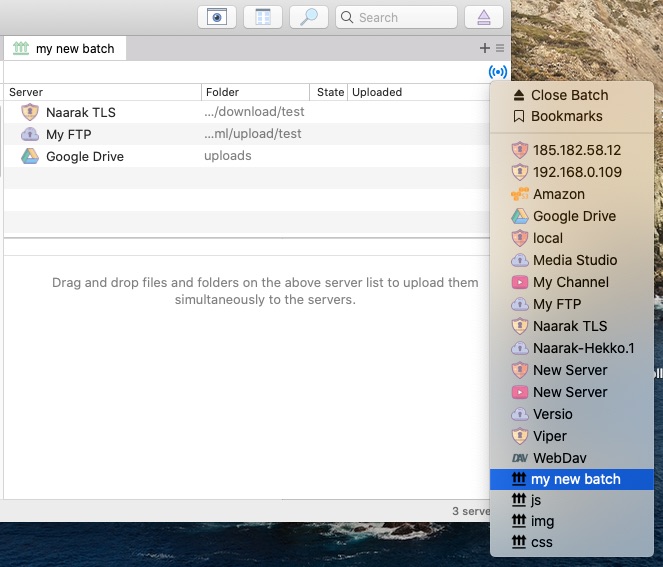The image size is (663, 567).
Task: Choose 'my new batch' in the popup menu
Action: (x=572, y=479)
